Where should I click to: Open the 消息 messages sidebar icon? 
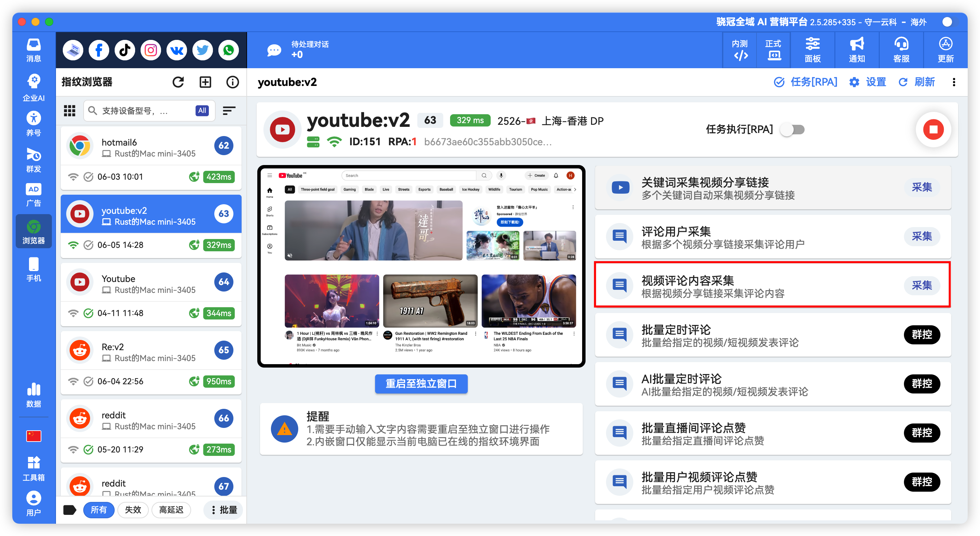(x=33, y=50)
